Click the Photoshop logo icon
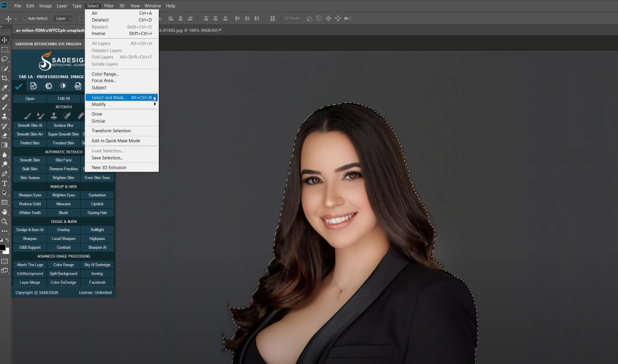Image resolution: width=618 pixels, height=364 pixels. tap(4, 5)
